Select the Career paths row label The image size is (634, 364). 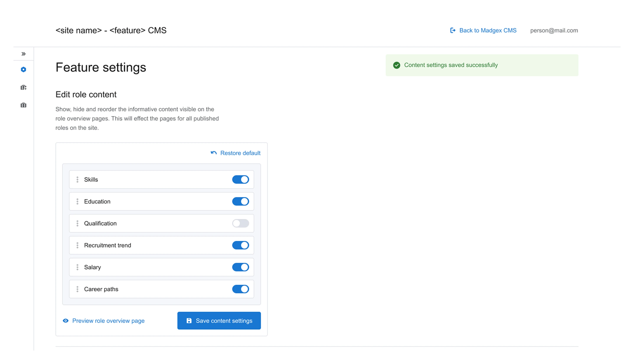[x=101, y=289]
